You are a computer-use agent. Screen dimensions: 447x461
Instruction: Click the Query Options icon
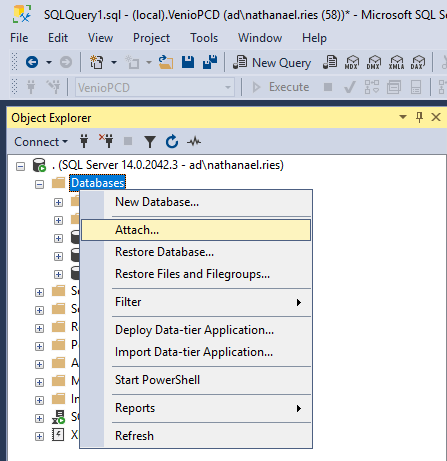point(394,88)
